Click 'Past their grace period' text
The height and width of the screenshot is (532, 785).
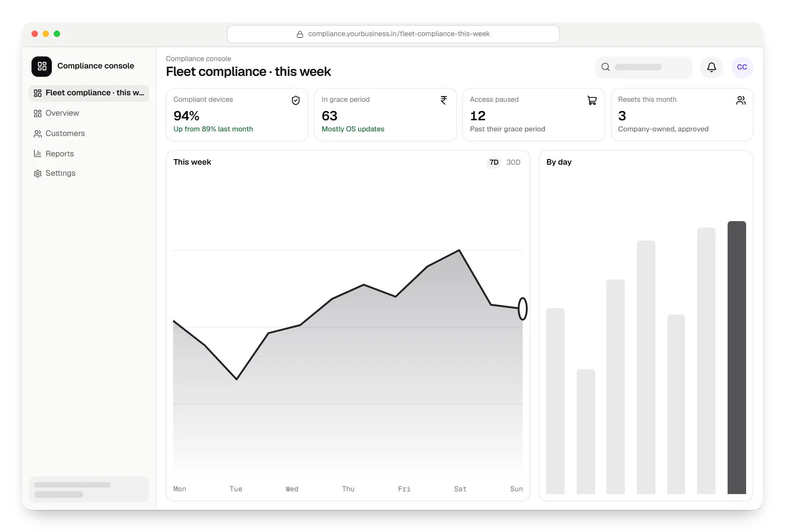tap(508, 129)
